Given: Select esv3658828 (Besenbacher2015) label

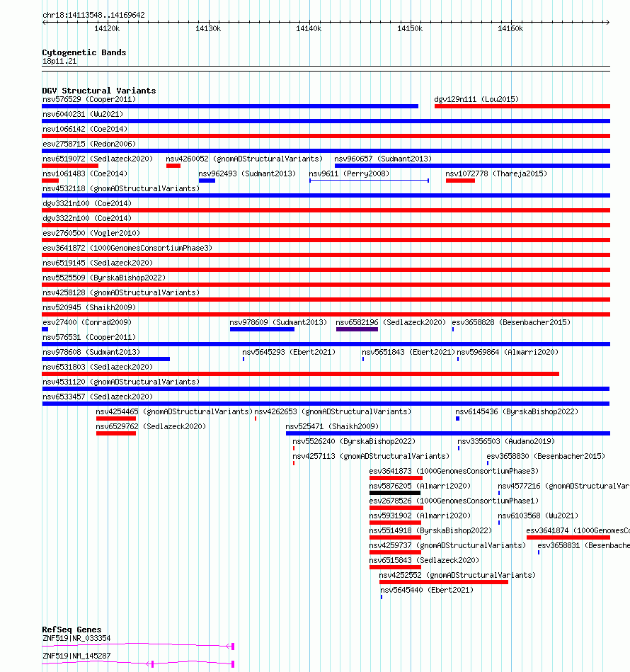Looking at the screenshot, I should (x=511, y=322).
